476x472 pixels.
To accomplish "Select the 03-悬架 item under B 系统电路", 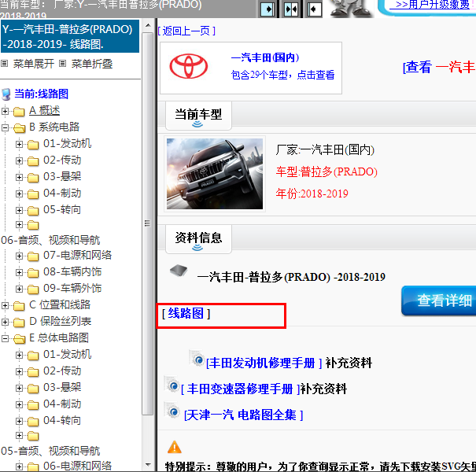I will point(62,177).
